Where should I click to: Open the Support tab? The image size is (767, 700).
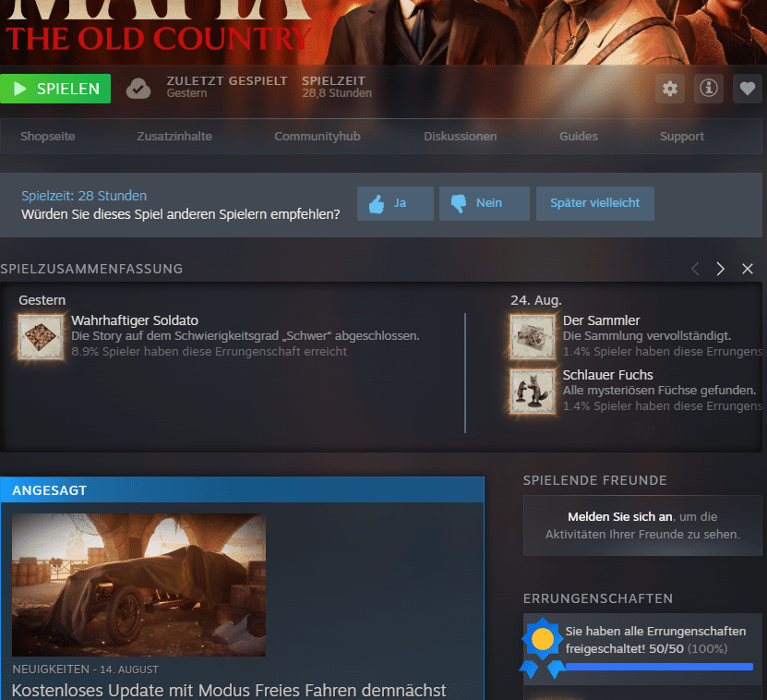pyautogui.click(x=682, y=136)
